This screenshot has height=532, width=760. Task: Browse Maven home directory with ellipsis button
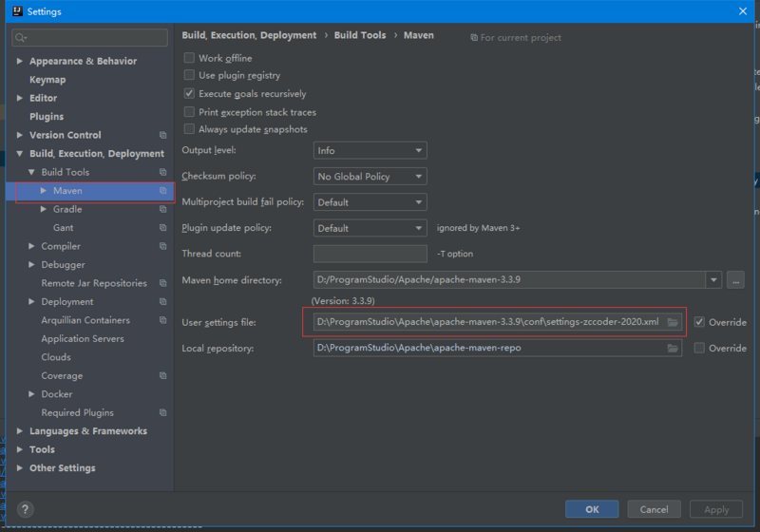click(735, 280)
